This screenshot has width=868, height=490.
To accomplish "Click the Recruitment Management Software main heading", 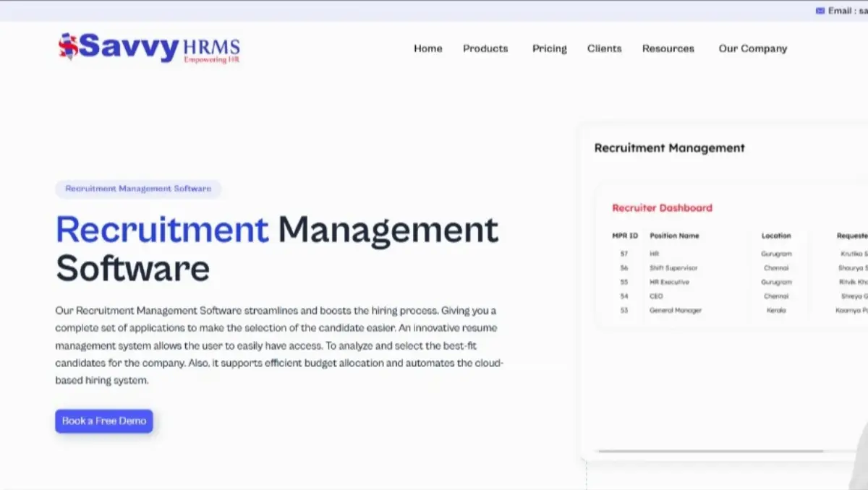I will click(277, 249).
